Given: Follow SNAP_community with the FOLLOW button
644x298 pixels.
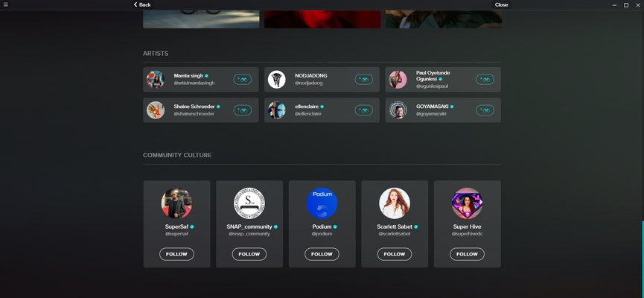Looking at the screenshot, I should point(249,254).
